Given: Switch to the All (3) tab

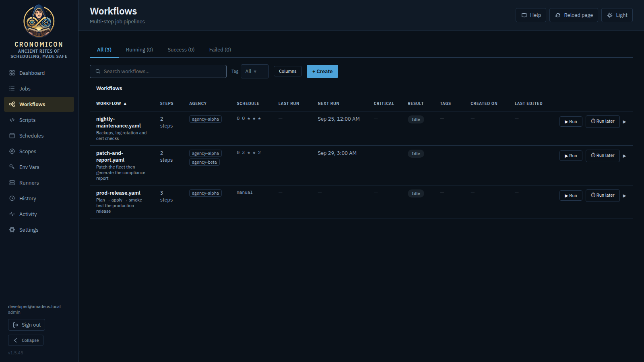Looking at the screenshot, I should [104, 49].
